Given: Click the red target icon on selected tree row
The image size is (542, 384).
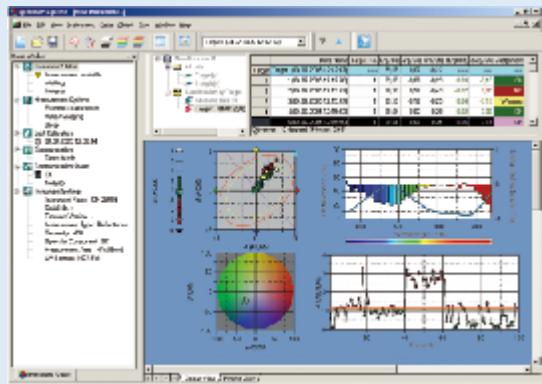Looking at the screenshot, I should 188,109.
